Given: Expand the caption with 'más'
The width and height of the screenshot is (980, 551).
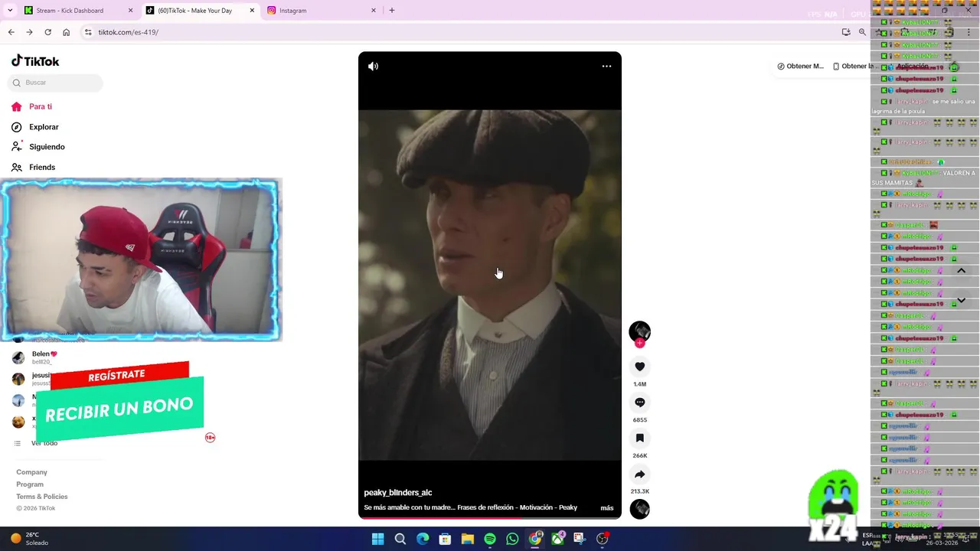Looking at the screenshot, I should [x=606, y=507].
